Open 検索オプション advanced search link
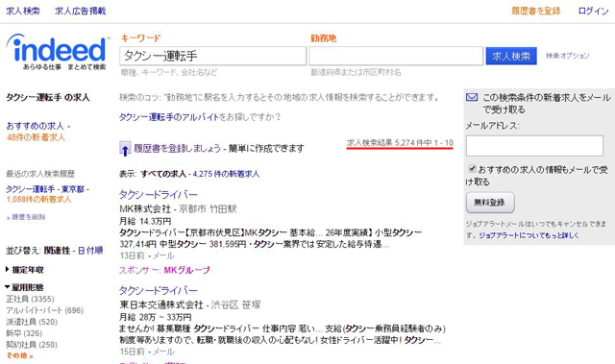Screen dimensions: 615x364 coord(568,56)
